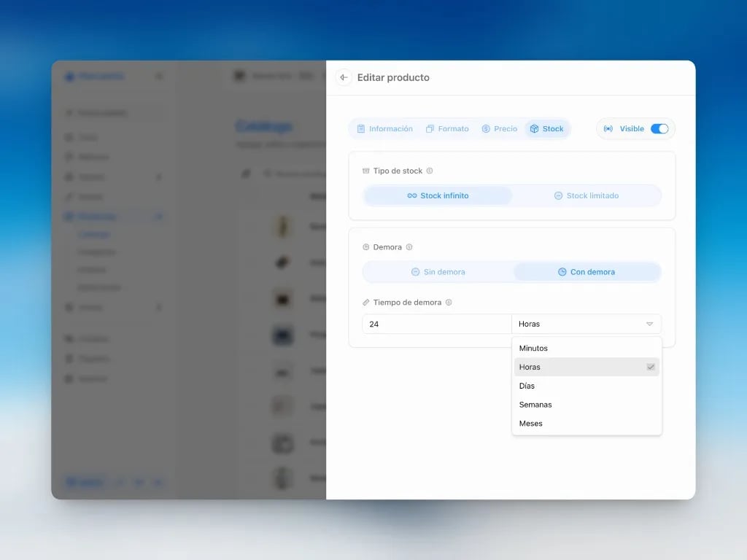Choose Stock limitado option
Image resolution: width=747 pixels, height=560 pixels.
point(587,195)
